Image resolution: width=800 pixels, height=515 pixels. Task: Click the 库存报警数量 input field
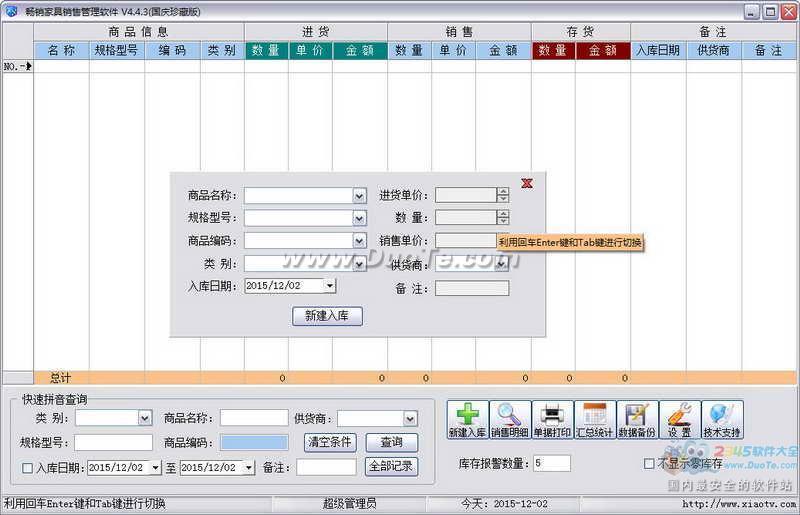coord(552,463)
